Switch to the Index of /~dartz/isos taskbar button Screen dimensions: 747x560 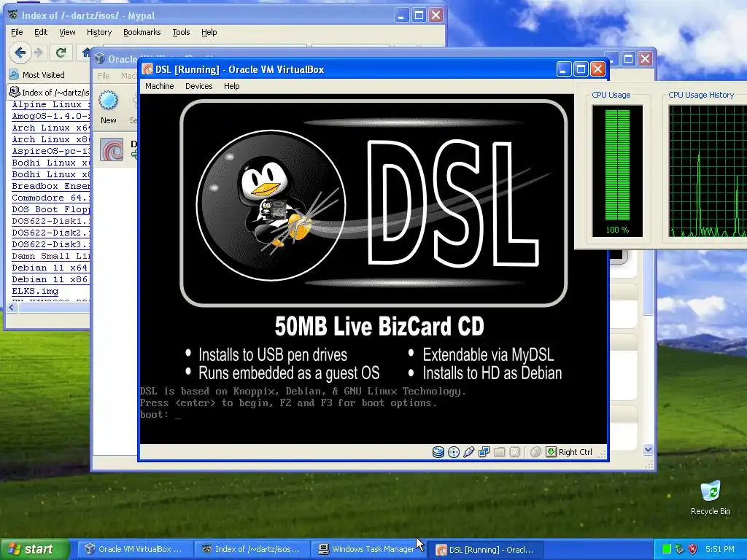click(251, 550)
